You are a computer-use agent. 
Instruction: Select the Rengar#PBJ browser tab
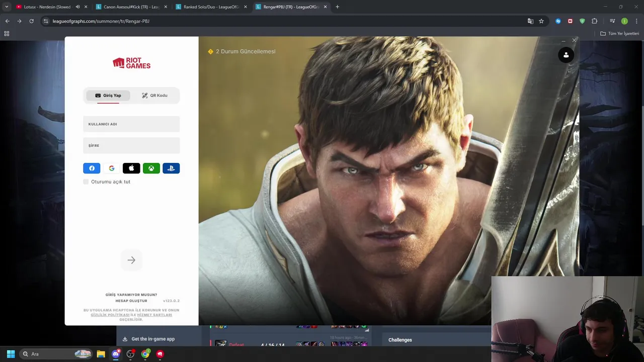pyautogui.click(x=291, y=7)
